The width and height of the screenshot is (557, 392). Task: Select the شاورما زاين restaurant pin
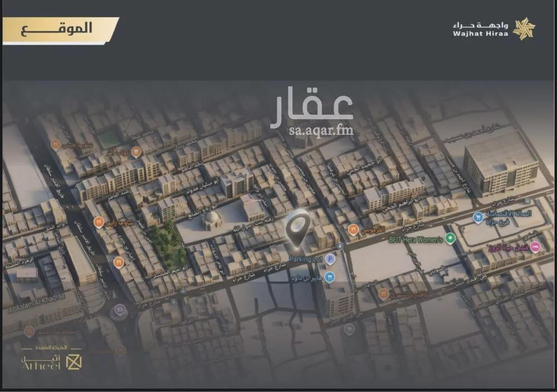[x=99, y=223]
